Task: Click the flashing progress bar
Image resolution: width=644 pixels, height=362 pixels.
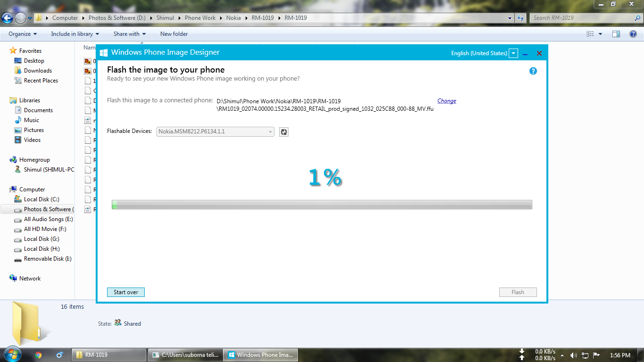Action: [x=322, y=205]
